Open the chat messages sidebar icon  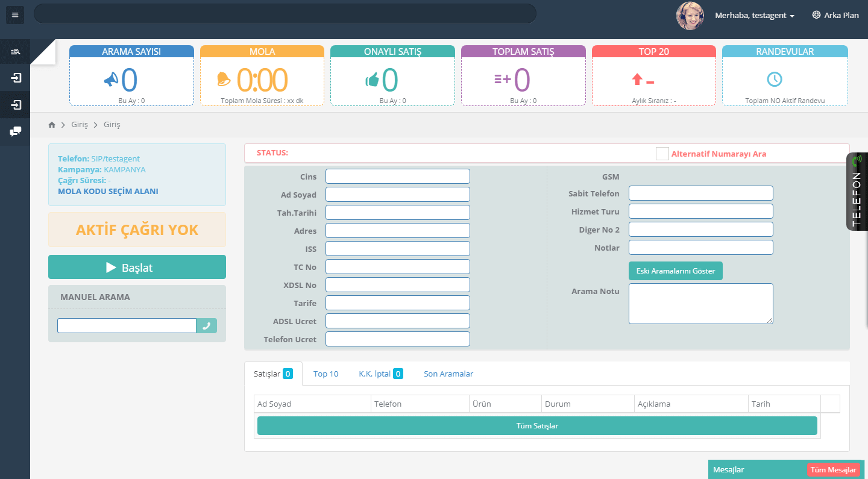coord(16,131)
